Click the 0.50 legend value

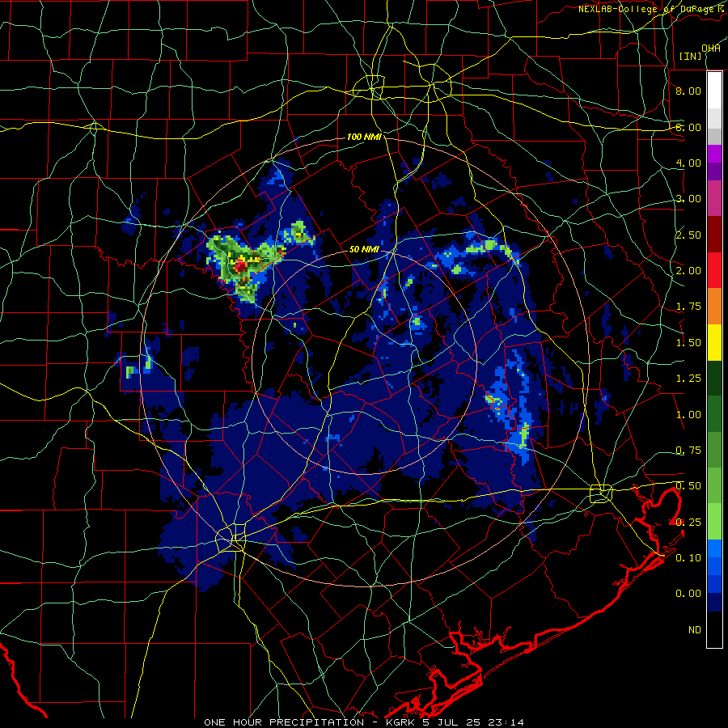click(688, 486)
